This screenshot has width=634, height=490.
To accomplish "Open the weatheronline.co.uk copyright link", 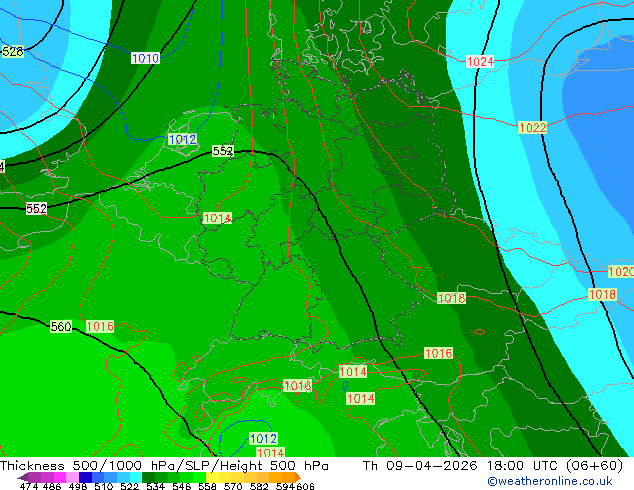I will 550,481.
